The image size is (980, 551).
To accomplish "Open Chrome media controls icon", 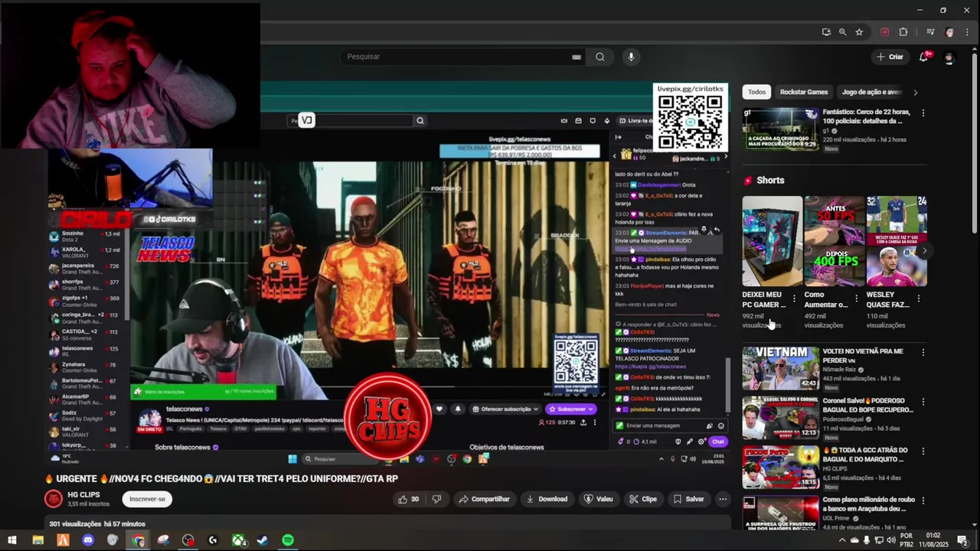I will point(930,32).
